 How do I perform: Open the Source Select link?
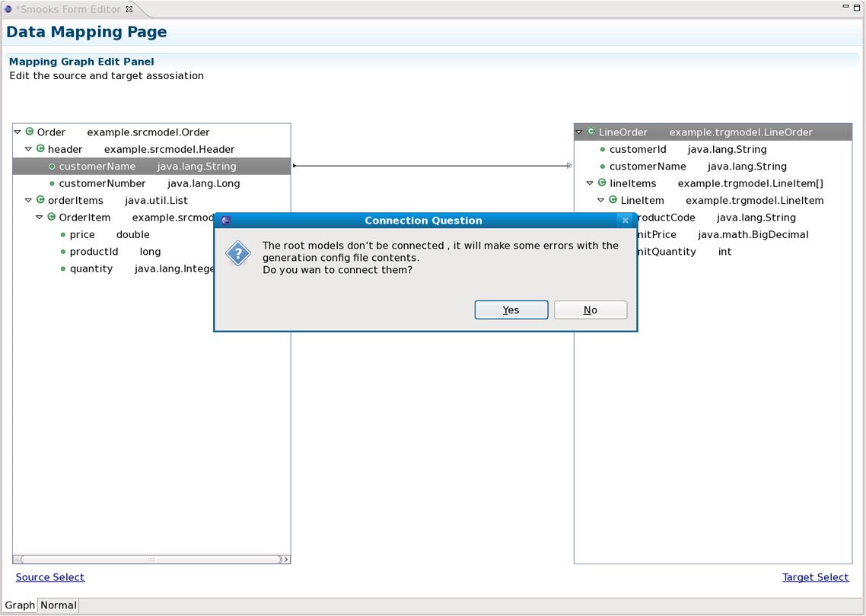(x=50, y=576)
